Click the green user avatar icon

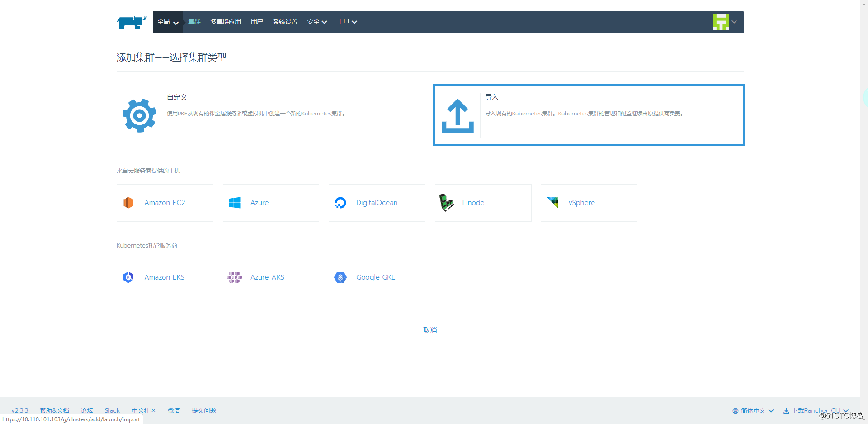[721, 22]
